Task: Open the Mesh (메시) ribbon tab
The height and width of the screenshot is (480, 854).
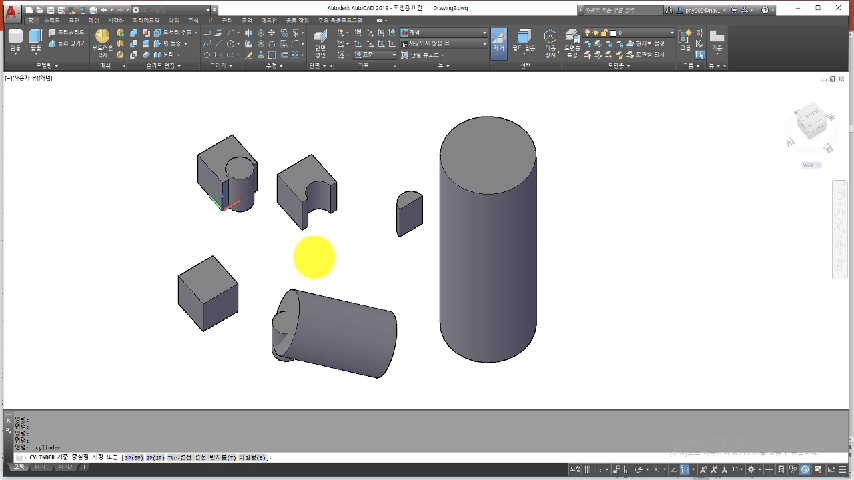Action: (x=94, y=20)
